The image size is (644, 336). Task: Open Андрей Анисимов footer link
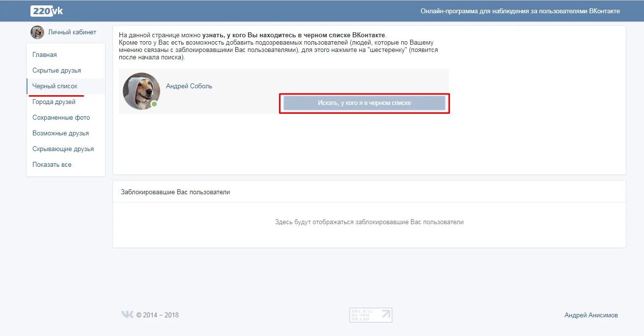coord(591,315)
